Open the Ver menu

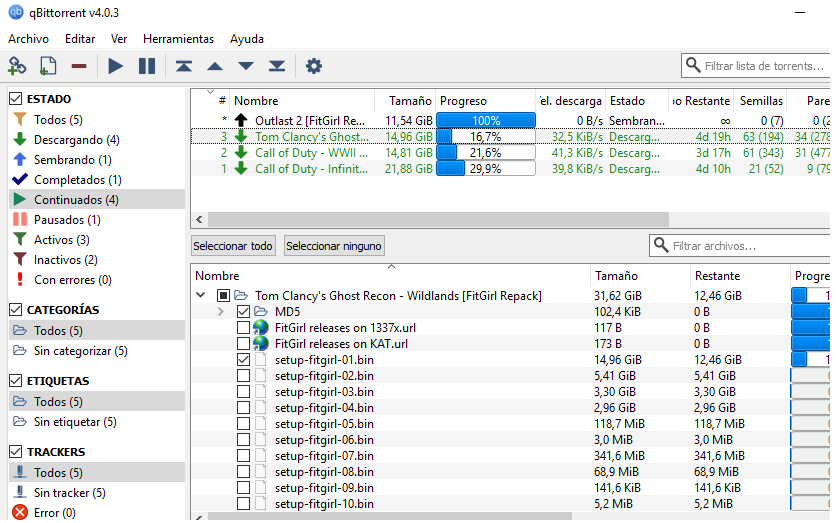pyautogui.click(x=119, y=39)
